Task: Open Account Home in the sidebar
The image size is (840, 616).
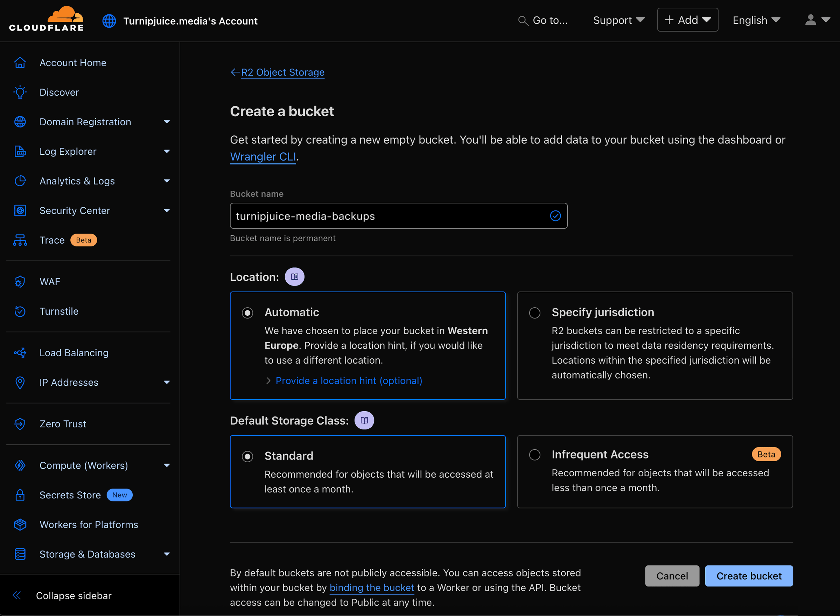Action: (x=73, y=63)
